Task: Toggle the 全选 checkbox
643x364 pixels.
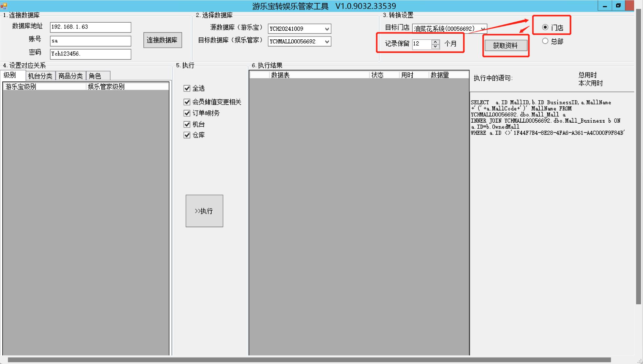Action: coord(187,88)
